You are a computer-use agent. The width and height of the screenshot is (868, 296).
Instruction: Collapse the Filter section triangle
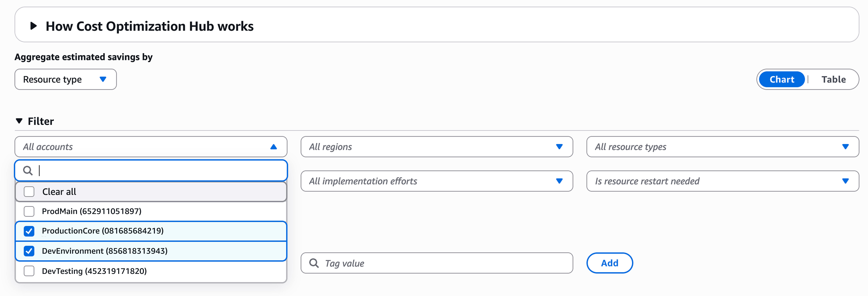(x=19, y=121)
